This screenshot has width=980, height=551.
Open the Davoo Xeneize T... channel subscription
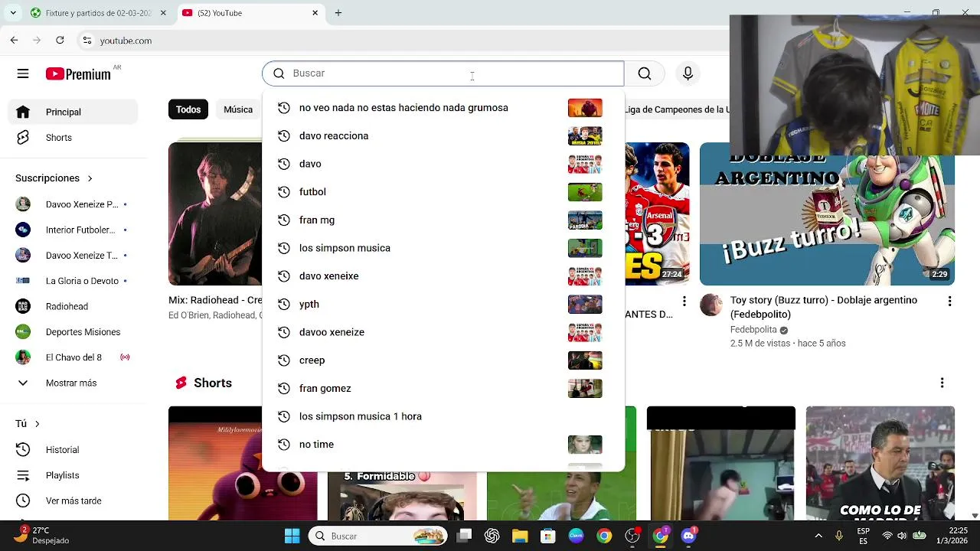click(74, 256)
